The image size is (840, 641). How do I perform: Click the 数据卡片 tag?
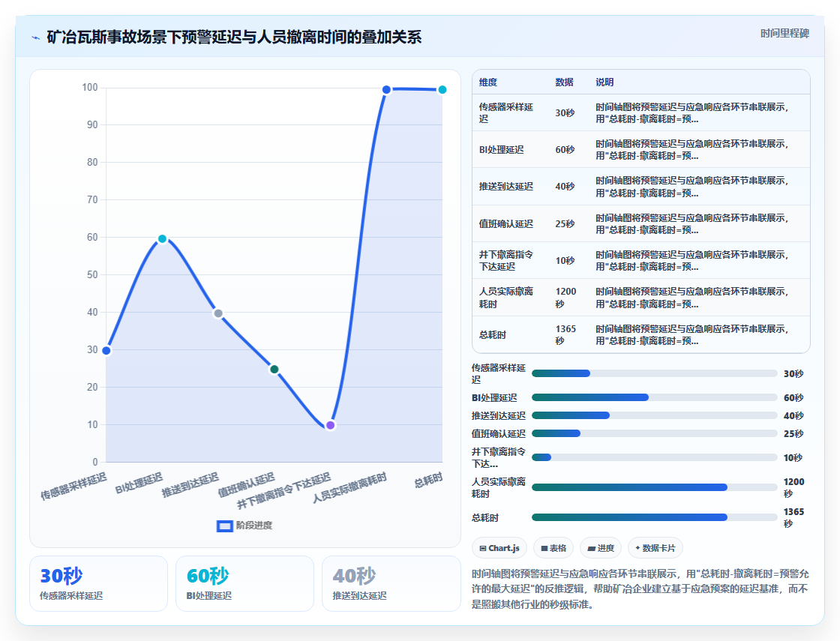pyautogui.click(x=655, y=548)
